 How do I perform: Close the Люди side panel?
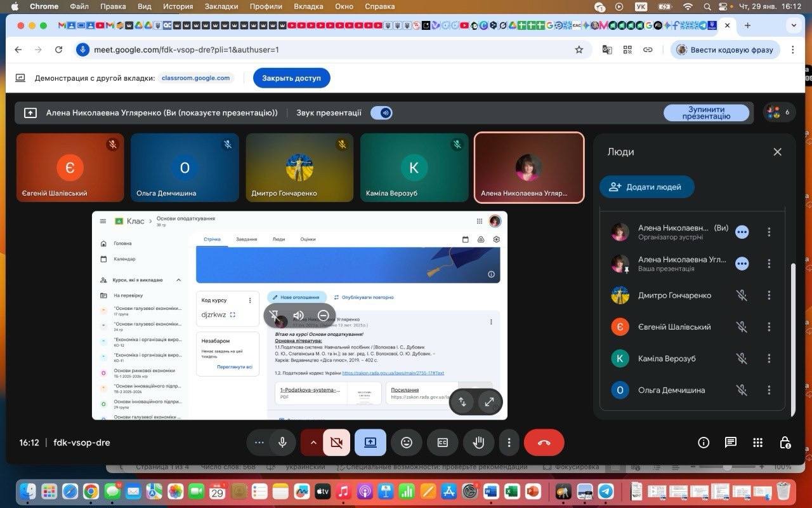777,152
